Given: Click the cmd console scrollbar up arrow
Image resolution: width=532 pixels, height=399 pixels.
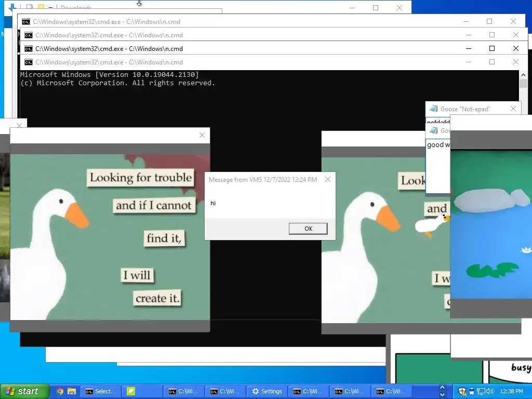Looking at the screenshot, I should [523, 75].
